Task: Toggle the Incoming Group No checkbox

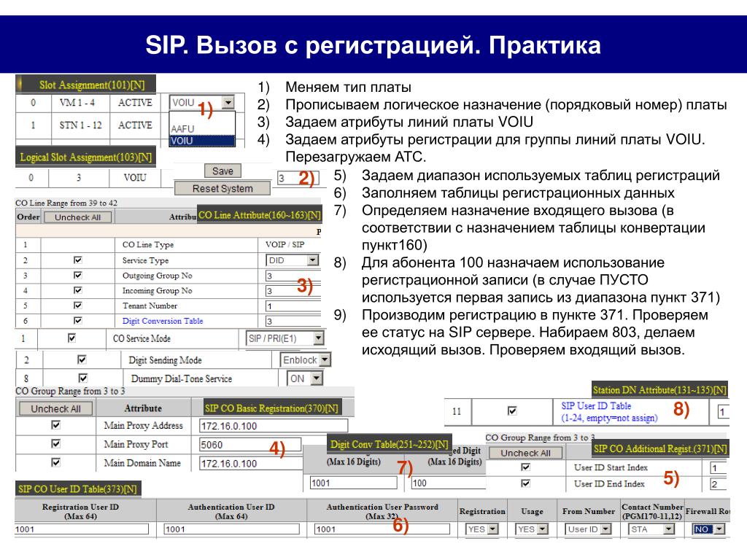Action: 77,290
